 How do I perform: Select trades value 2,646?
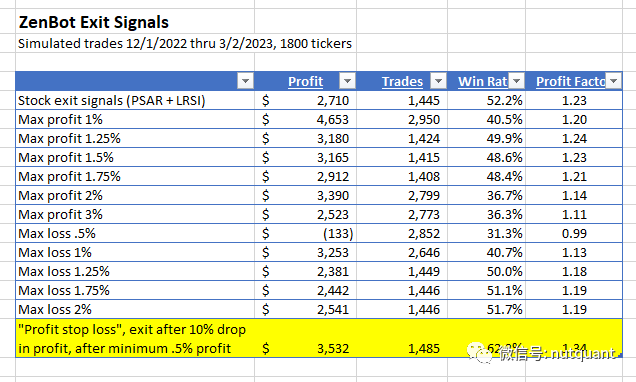tap(424, 253)
